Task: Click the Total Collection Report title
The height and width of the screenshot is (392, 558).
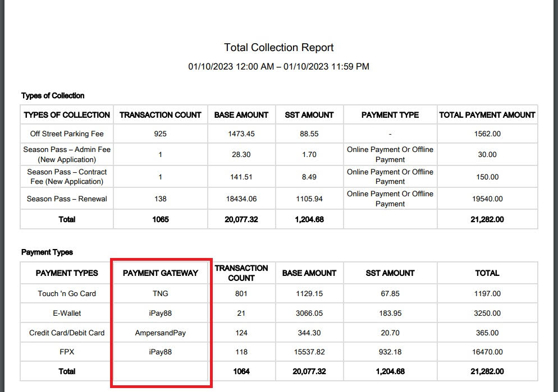Action: pos(278,47)
